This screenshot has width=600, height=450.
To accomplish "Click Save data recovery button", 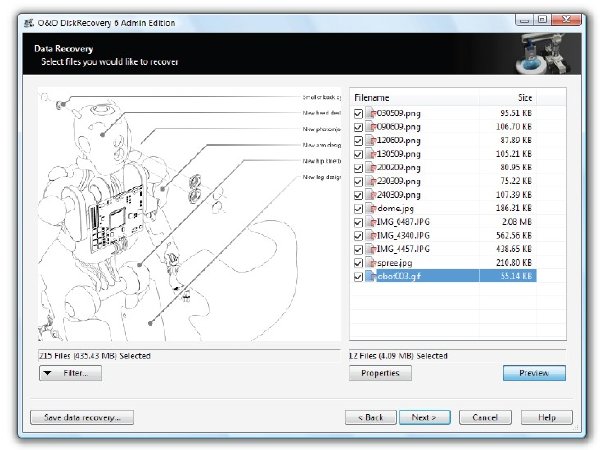I will pos(82,417).
